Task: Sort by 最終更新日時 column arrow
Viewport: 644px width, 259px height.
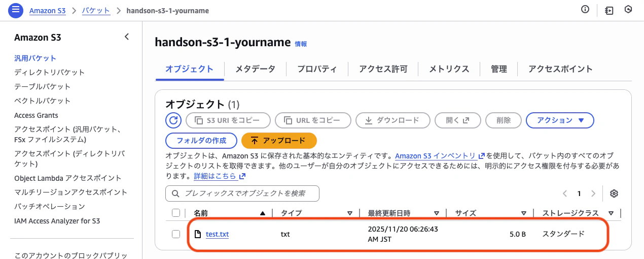Action: 437,213
